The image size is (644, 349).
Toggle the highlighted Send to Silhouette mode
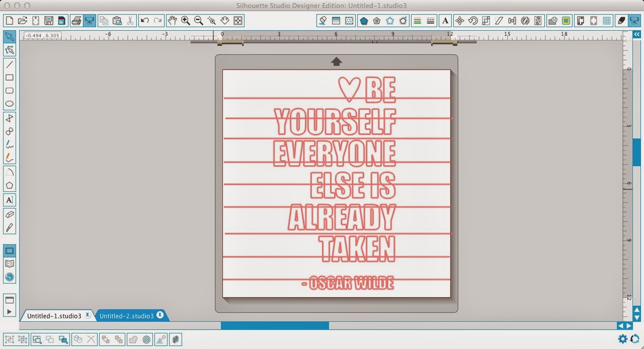click(89, 21)
